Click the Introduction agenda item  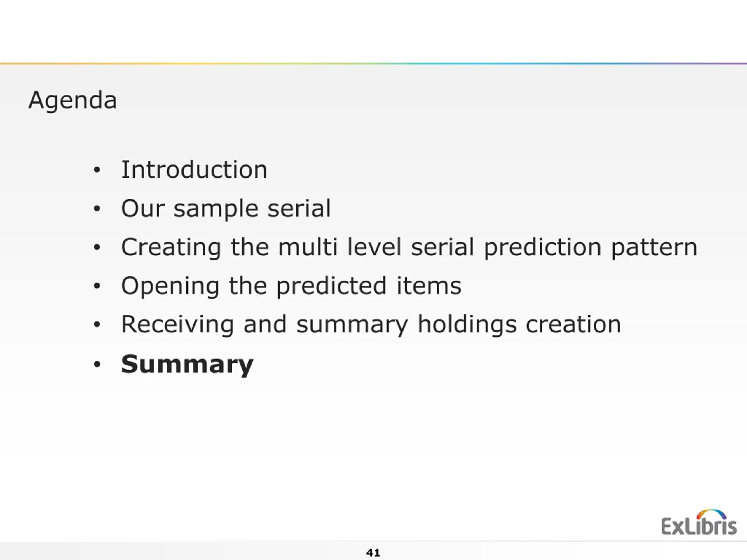click(x=194, y=169)
